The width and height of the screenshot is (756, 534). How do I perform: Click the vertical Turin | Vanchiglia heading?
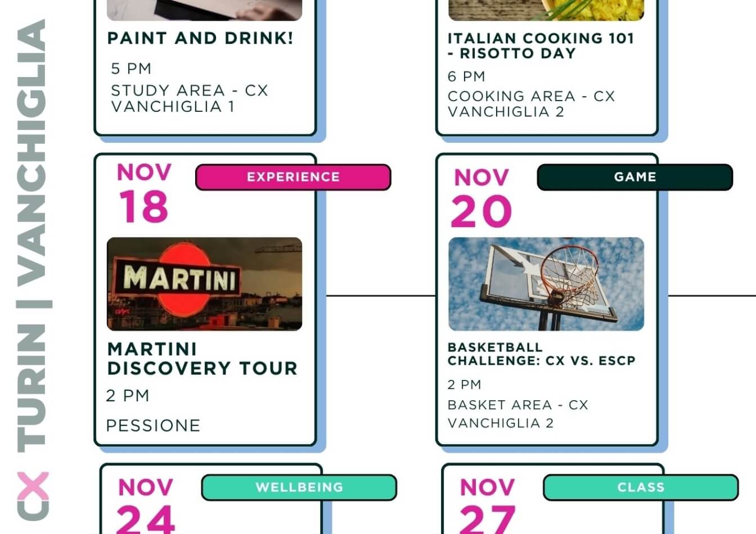32,236
